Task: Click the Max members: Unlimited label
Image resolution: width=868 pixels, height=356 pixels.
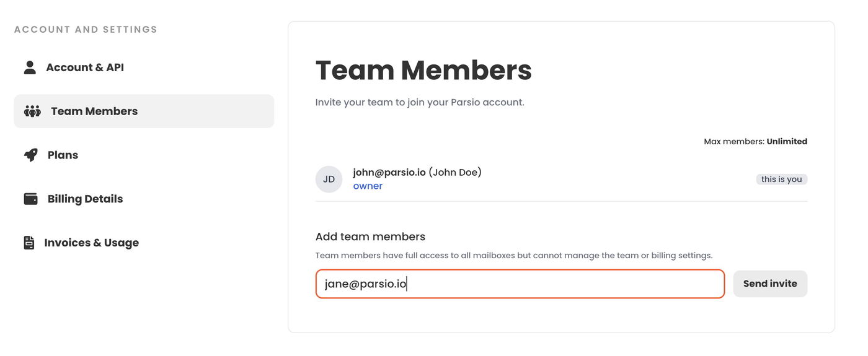Action: (x=755, y=141)
